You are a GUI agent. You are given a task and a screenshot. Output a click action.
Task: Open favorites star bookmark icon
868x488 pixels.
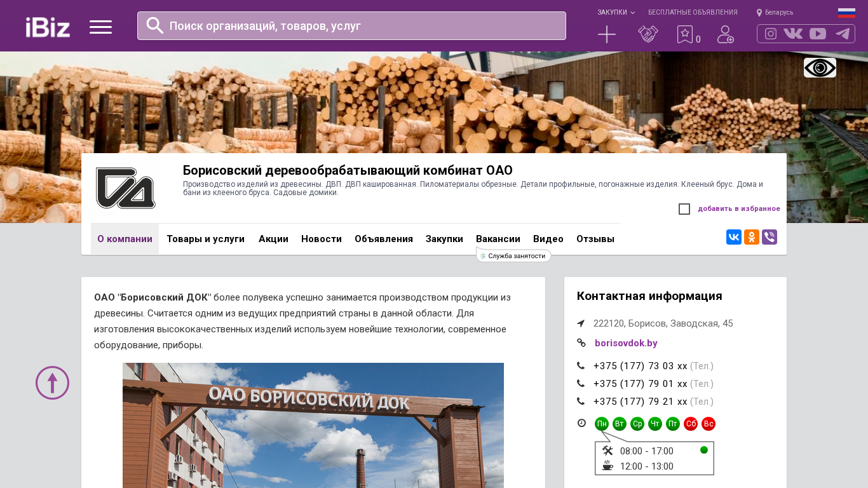pos(684,34)
